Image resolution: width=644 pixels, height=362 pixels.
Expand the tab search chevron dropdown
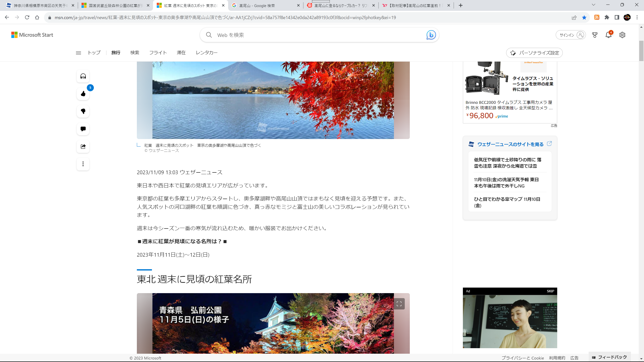pos(593,5)
